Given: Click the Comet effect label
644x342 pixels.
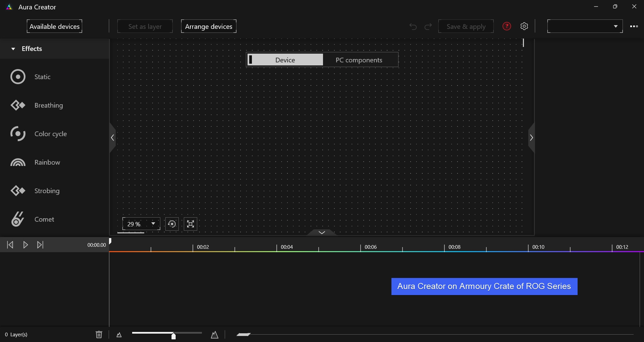Looking at the screenshot, I should 44,219.
